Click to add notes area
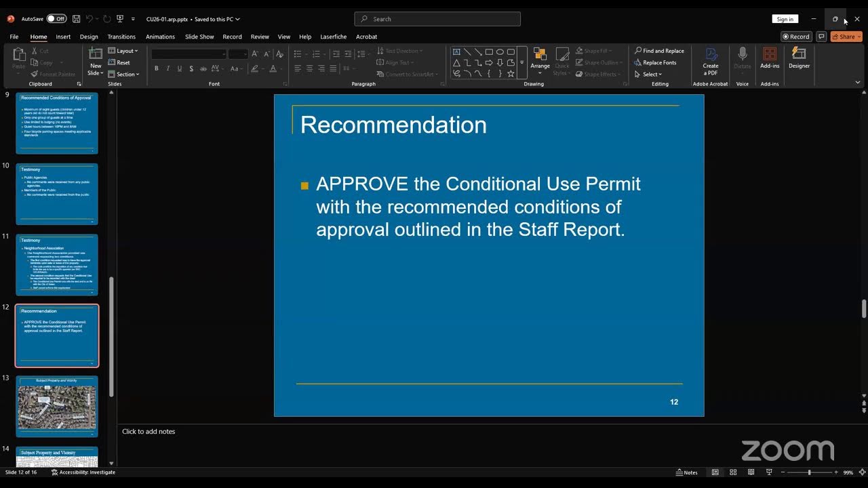868x488 pixels. pos(149,431)
